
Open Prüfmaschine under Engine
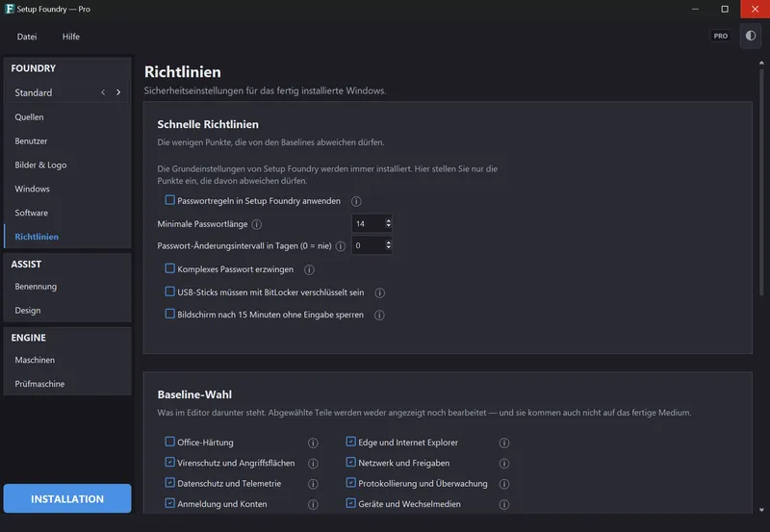click(x=67, y=384)
